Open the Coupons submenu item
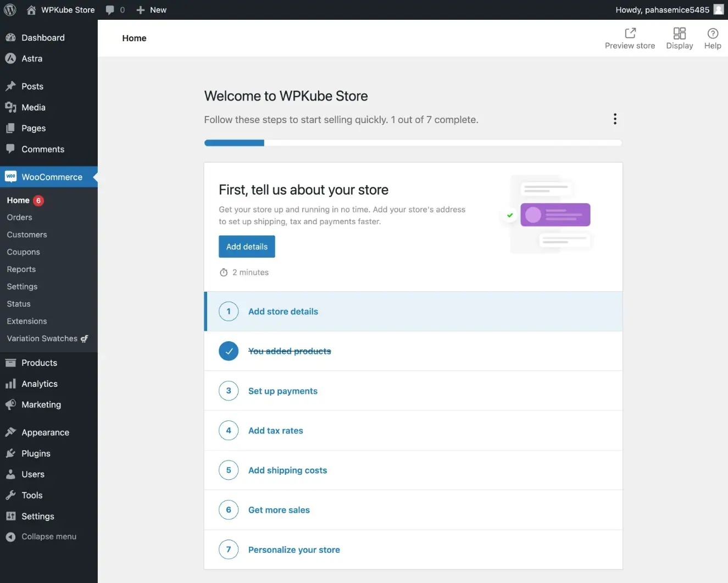 [x=23, y=252]
